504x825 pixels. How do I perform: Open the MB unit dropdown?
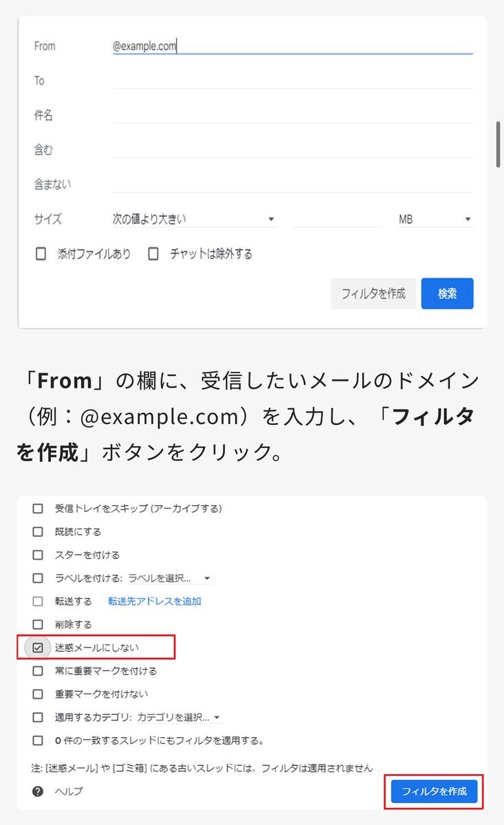(435, 219)
